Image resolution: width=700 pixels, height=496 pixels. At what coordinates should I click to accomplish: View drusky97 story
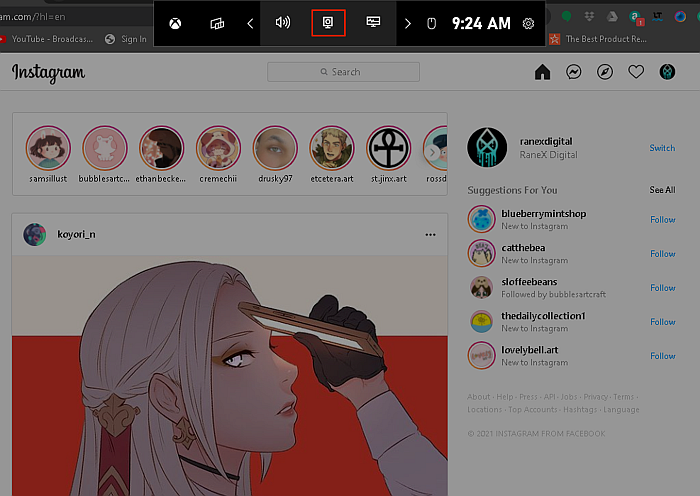tap(275, 148)
